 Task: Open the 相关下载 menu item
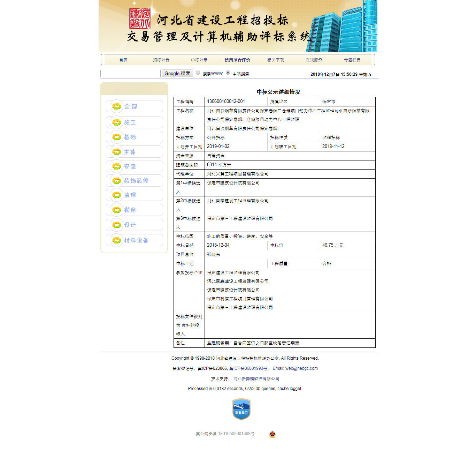(275, 60)
